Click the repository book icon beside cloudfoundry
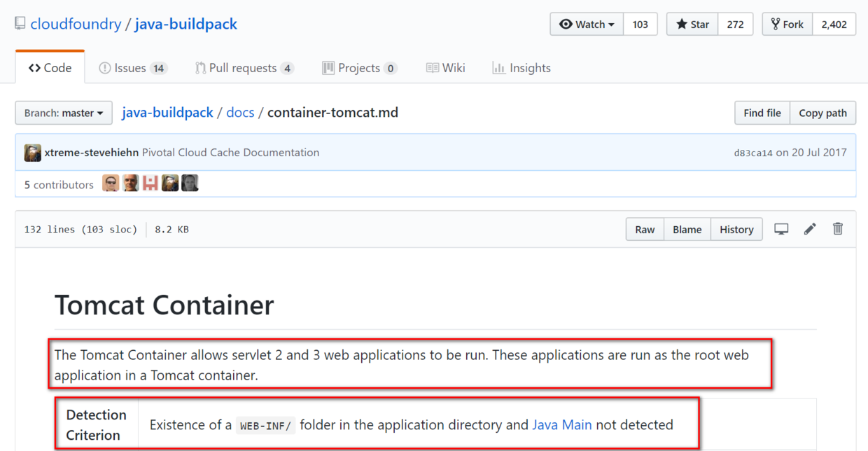The width and height of the screenshot is (868, 451). click(x=20, y=24)
